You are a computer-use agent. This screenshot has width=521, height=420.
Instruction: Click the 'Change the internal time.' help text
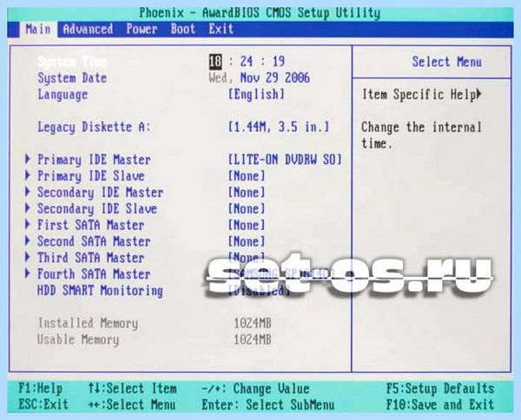click(421, 135)
